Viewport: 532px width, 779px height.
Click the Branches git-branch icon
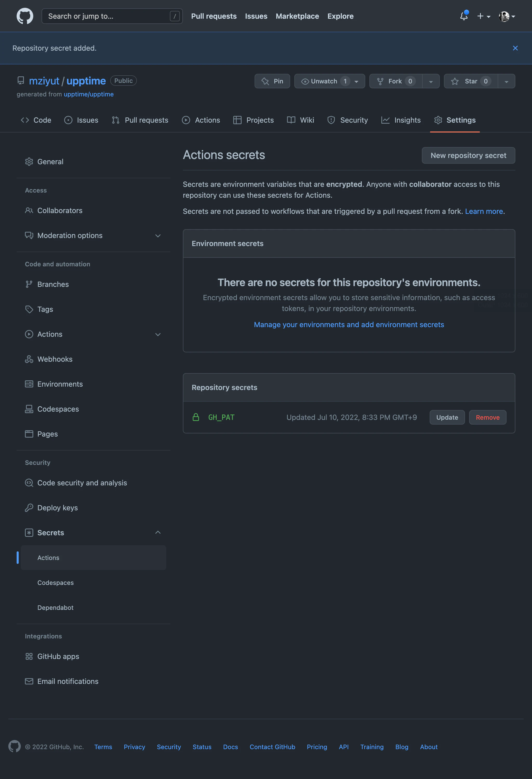point(29,284)
